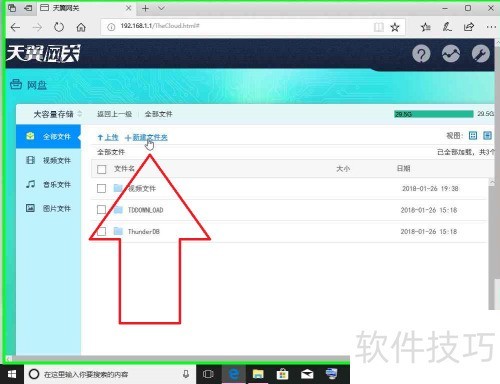Image resolution: width=500 pixels, height=384 pixels.
Task: Click the 上传 upload link
Action: [108, 137]
